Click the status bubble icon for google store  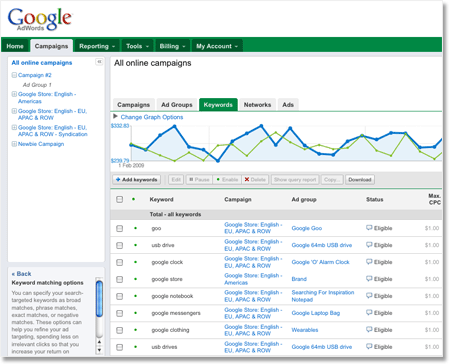point(369,279)
